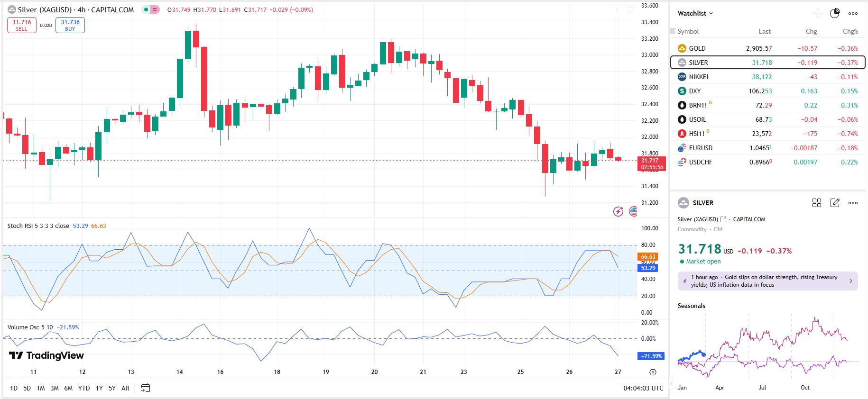Click the US flag economic event icon
Image resolution: width=868 pixels, height=399 pixels.
click(633, 211)
